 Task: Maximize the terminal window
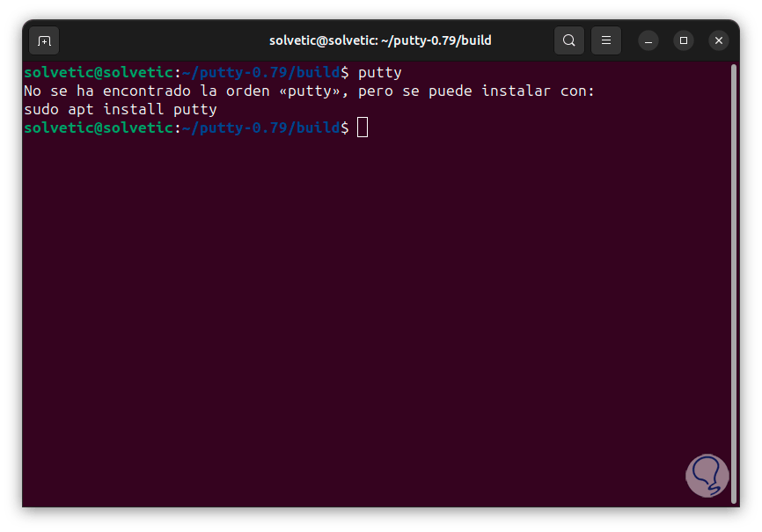pos(684,40)
